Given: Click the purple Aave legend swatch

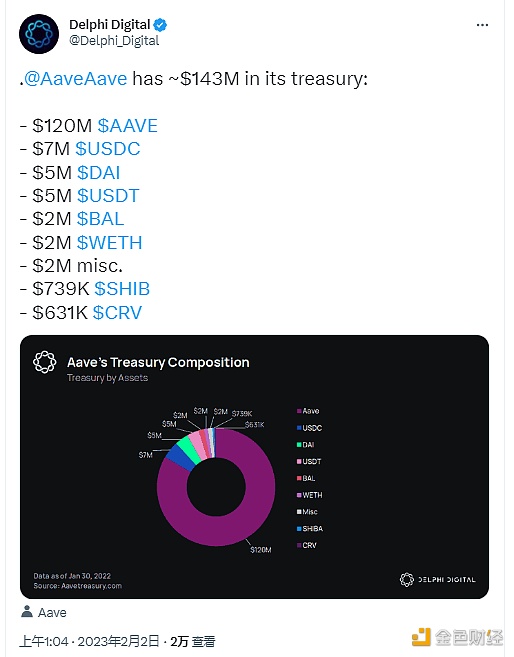Looking at the screenshot, I should point(299,411).
